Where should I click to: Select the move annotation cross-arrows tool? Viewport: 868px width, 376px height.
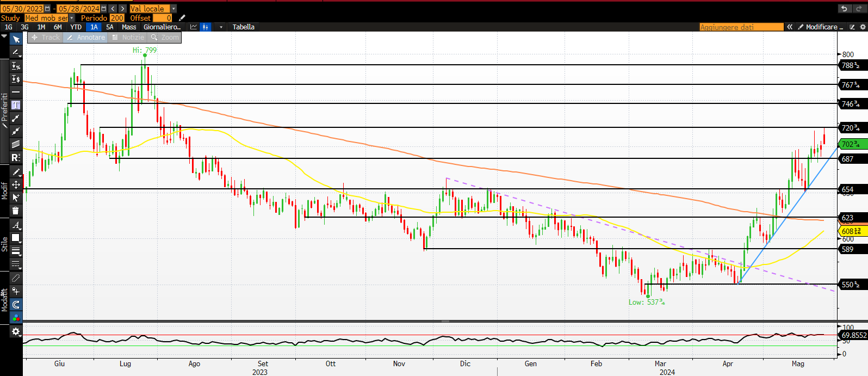pos(16,185)
